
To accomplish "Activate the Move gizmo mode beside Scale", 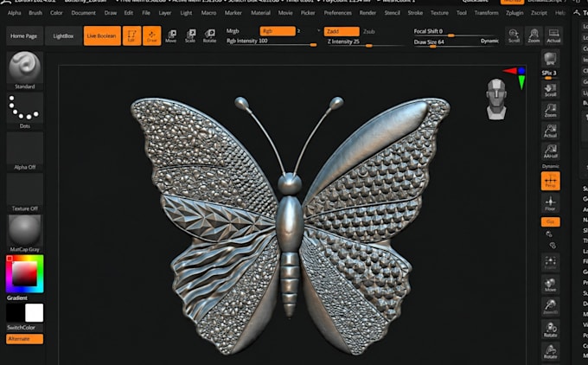I will tap(171, 35).
